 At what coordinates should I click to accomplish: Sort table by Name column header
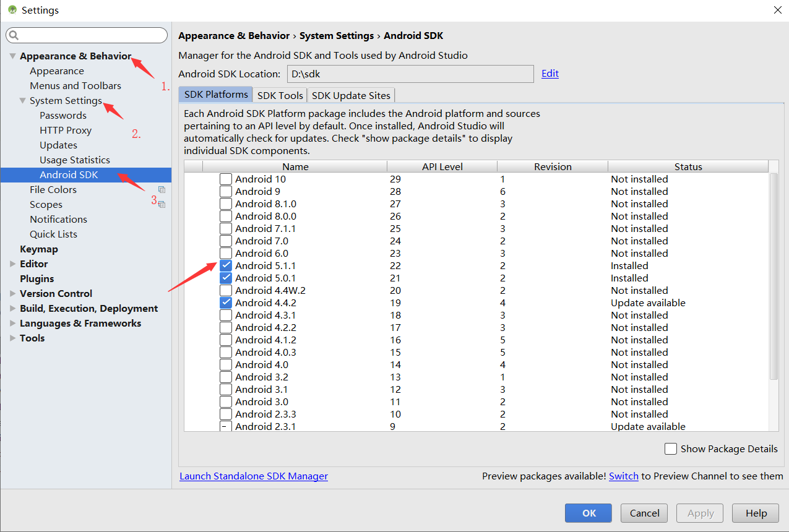(x=295, y=166)
